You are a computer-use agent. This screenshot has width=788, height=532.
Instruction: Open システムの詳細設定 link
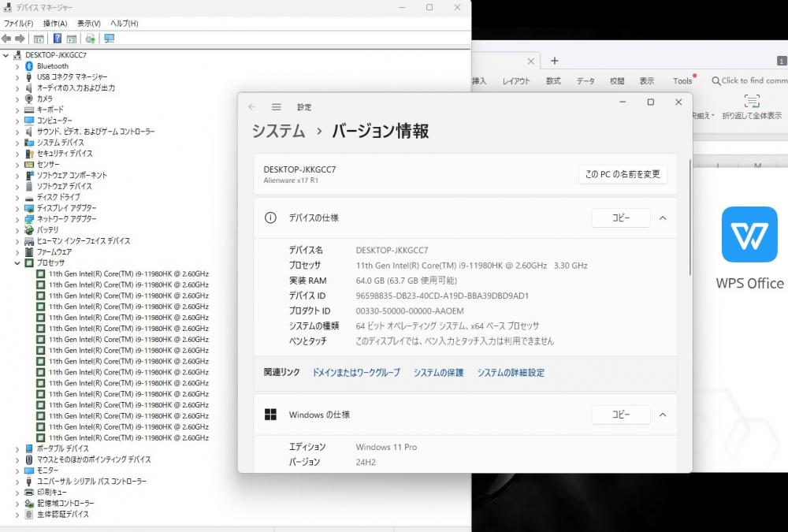tap(511, 373)
